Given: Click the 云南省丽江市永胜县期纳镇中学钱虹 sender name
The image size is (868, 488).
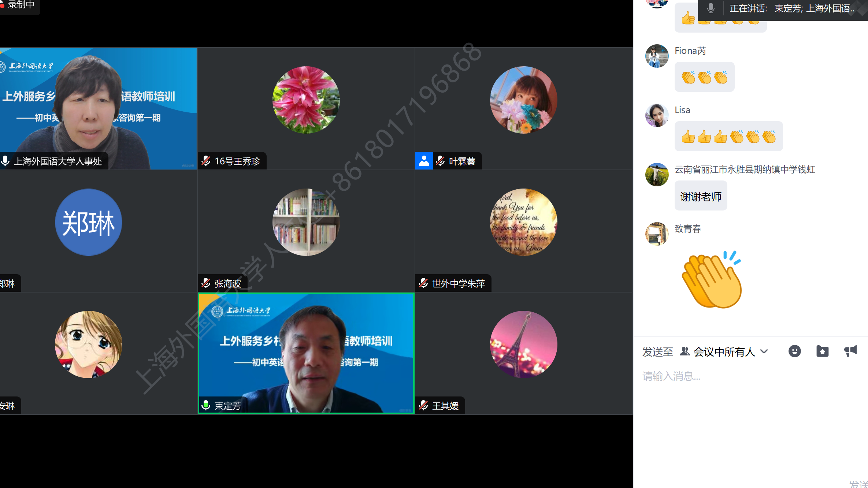Looking at the screenshot, I should coord(745,170).
